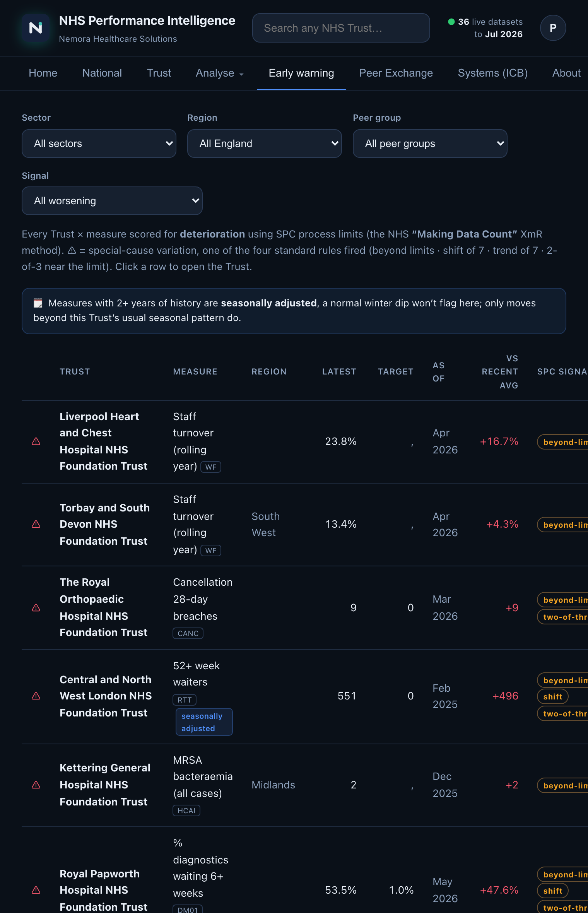Image resolution: width=588 pixels, height=913 pixels.
Task: Open the Signal dropdown showing All worsening
Action: coord(112,201)
